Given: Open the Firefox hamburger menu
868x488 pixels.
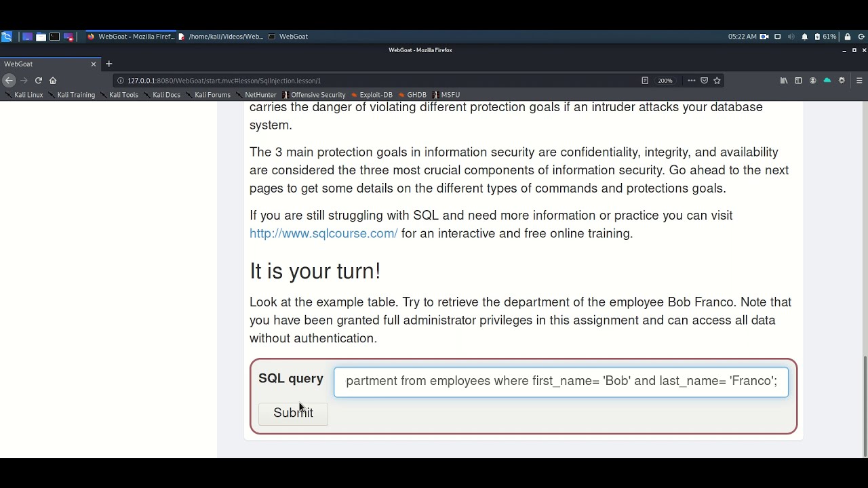Looking at the screenshot, I should point(859,81).
